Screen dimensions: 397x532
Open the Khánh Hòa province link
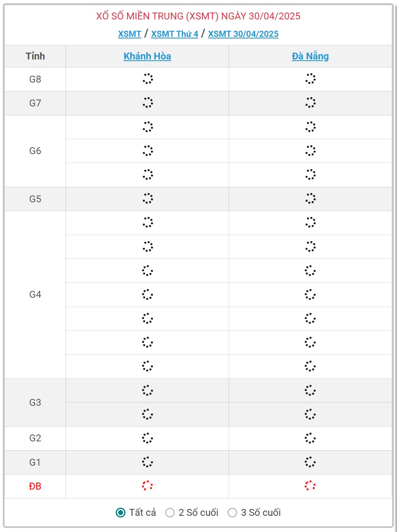147,56
